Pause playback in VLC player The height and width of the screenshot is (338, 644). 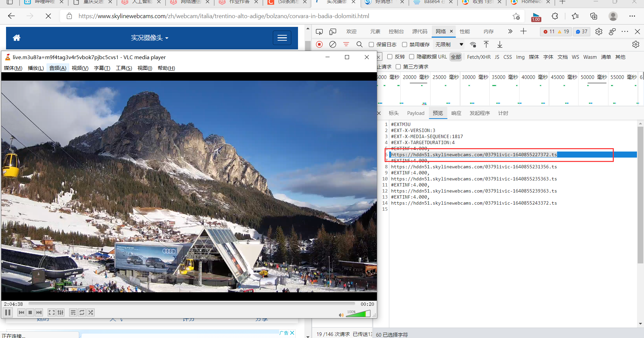8,312
